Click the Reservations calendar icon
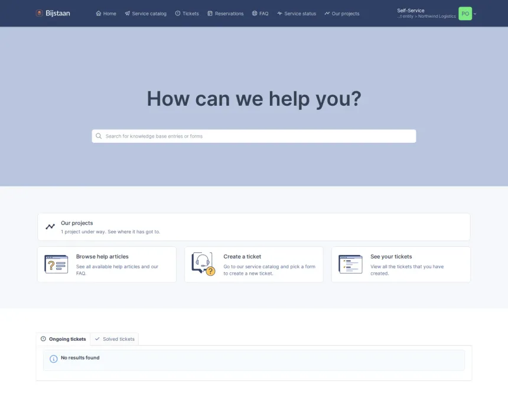This screenshot has width=508, height=420. tap(210, 13)
